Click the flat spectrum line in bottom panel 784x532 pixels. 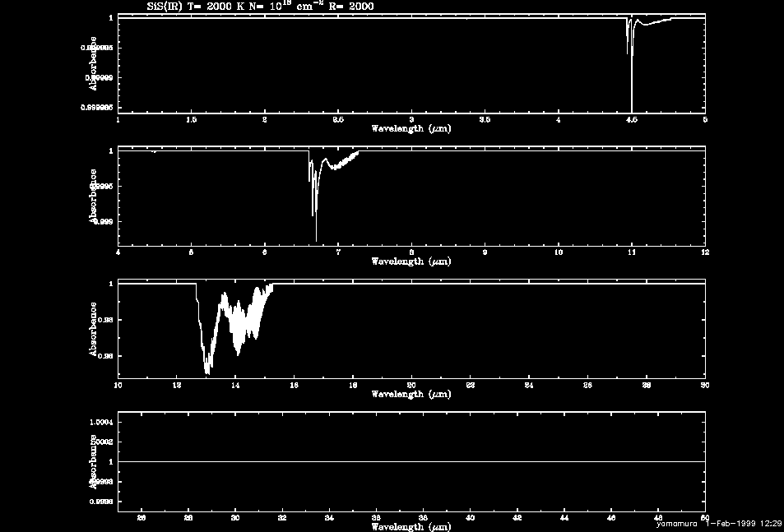point(411,461)
